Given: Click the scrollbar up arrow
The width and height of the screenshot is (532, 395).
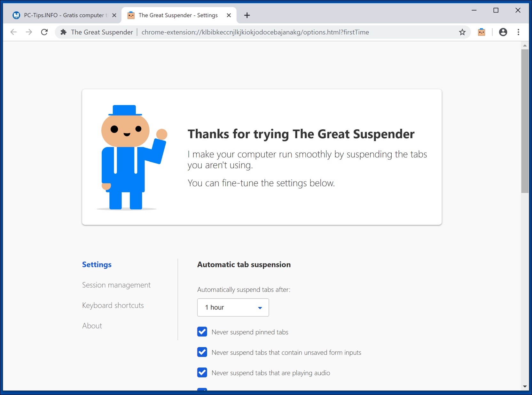Looking at the screenshot, I should tap(525, 45).
